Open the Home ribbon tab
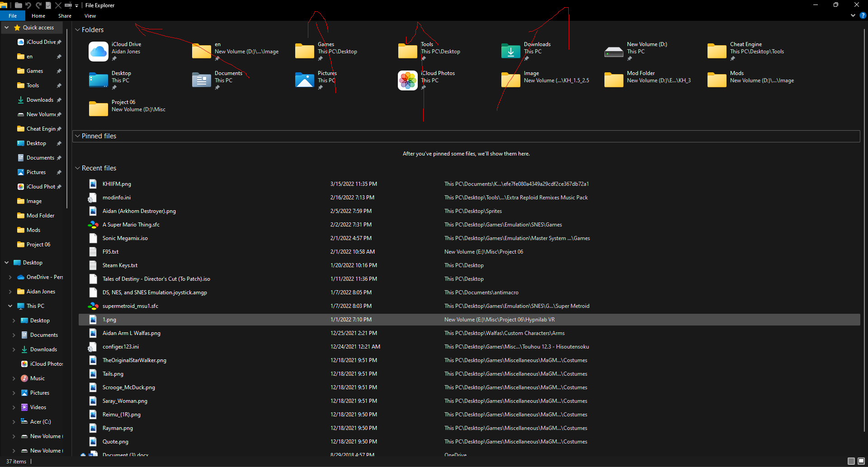 coord(38,15)
